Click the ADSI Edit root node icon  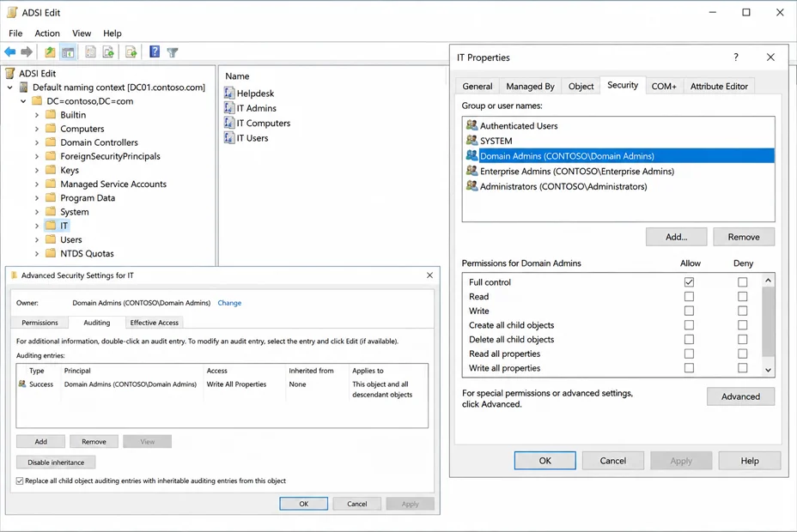10,74
